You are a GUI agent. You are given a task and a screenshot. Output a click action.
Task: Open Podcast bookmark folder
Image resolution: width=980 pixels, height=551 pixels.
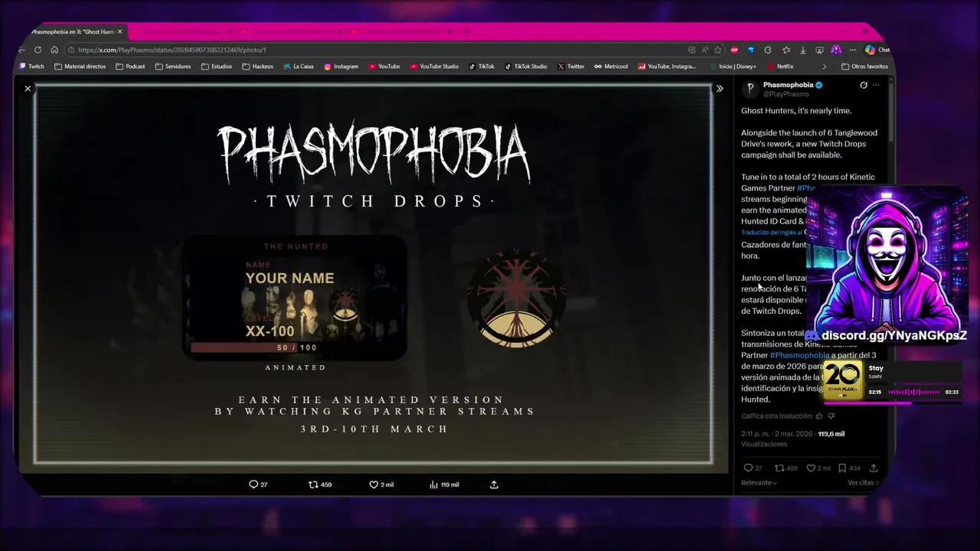130,67
